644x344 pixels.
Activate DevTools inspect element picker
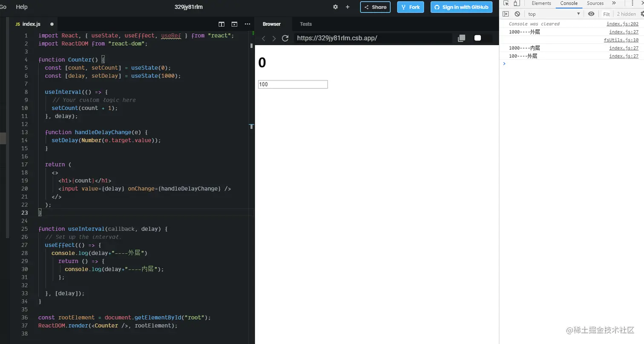[x=506, y=3]
